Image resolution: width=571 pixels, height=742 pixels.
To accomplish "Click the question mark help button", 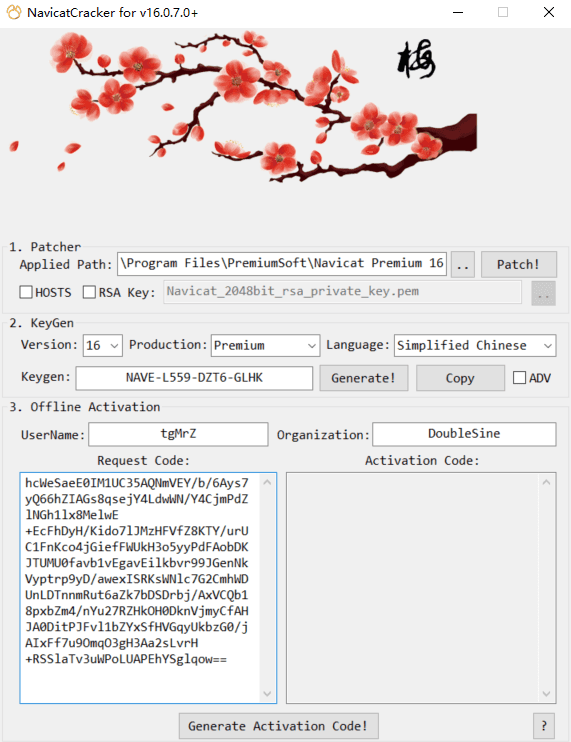I will tap(544, 726).
